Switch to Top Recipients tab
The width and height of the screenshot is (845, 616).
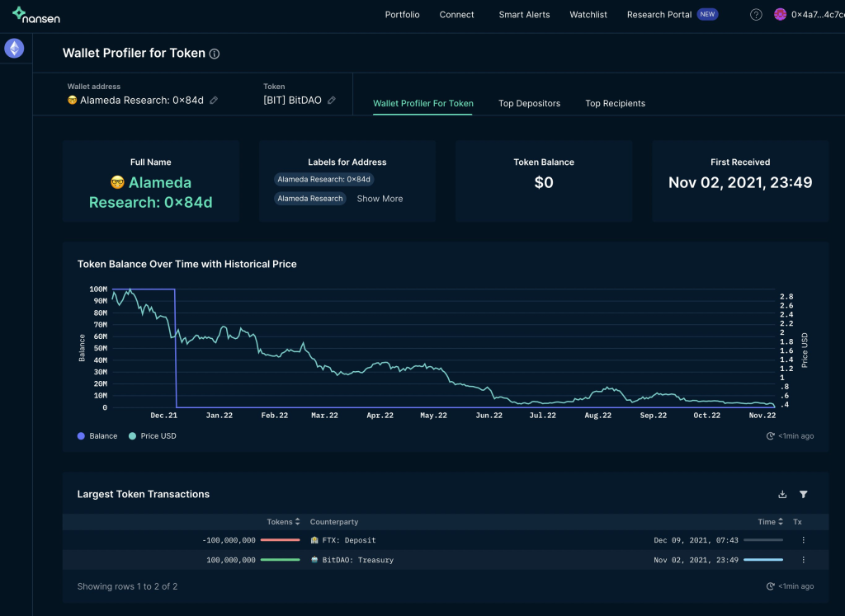(x=616, y=103)
